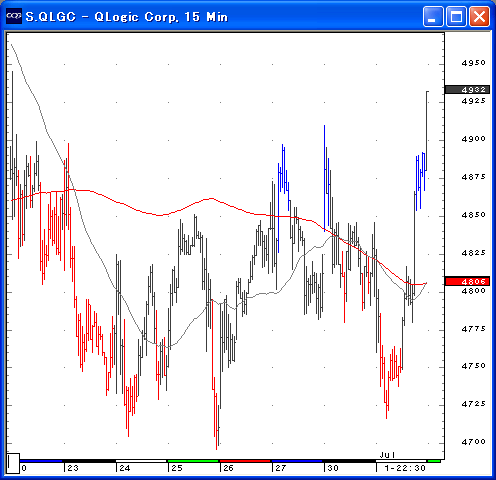
Task: Select the 30 date label on the time axis
Action: [x=333, y=468]
